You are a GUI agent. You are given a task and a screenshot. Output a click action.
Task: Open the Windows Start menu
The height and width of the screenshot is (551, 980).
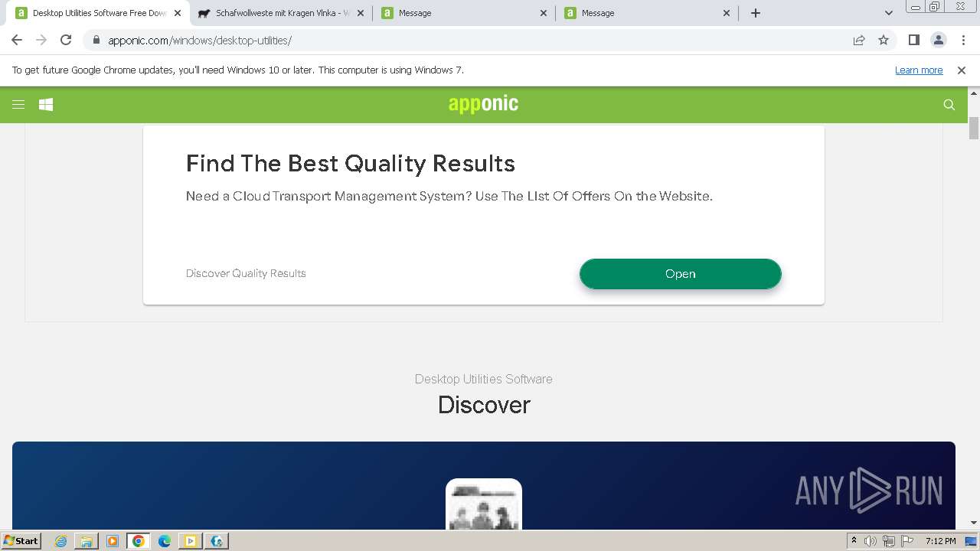(21, 541)
